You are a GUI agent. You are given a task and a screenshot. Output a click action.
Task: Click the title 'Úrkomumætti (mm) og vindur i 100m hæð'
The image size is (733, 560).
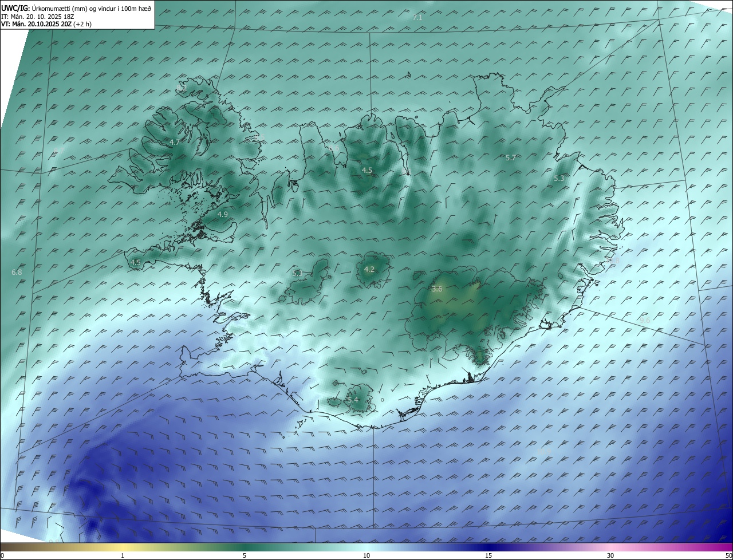pos(92,8)
